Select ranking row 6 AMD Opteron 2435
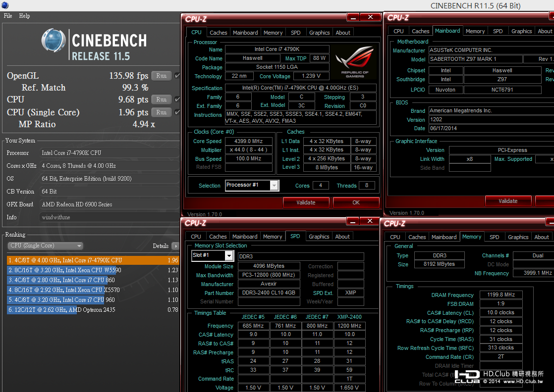Screen dimensions: 554x392 pyautogui.click(x=93, y=309)
